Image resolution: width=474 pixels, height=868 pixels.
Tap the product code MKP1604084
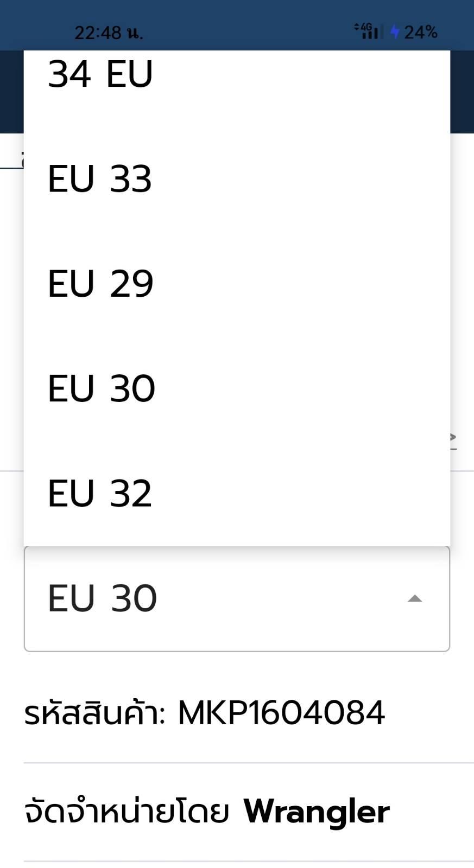coord(281,712)
